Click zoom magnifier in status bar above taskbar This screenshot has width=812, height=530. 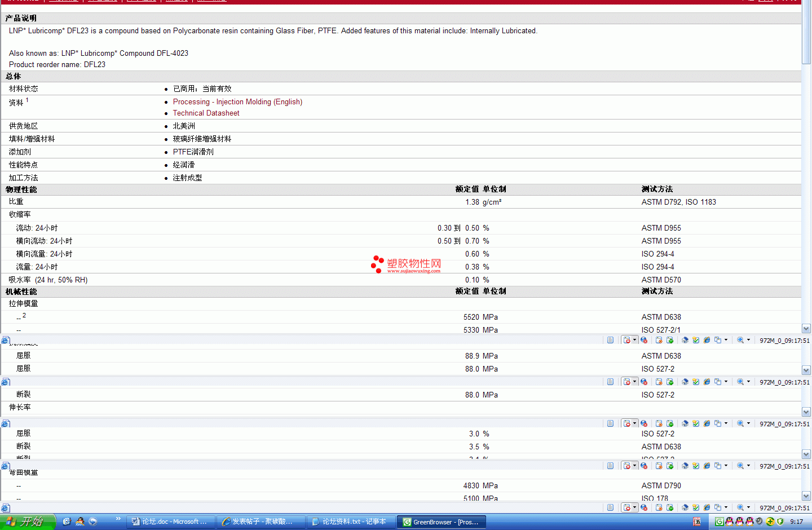[x=740, y=507]
